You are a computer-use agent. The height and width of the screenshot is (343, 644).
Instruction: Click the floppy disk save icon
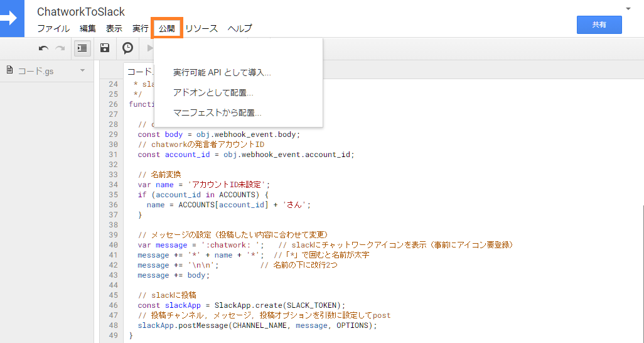[105, 48]
